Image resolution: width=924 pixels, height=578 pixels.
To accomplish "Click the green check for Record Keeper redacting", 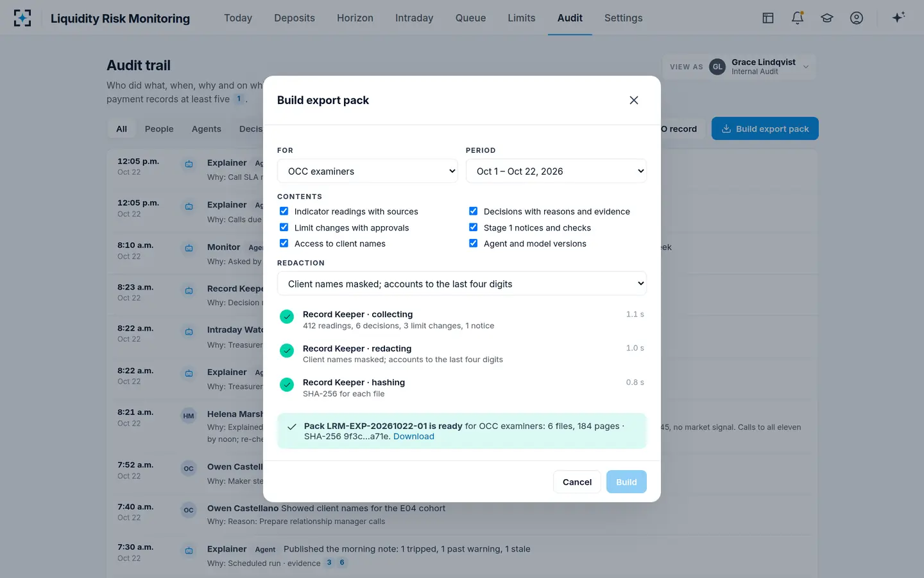I will (287, 350).
